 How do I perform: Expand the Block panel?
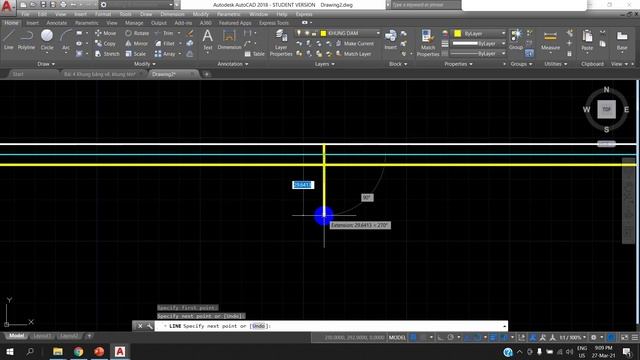click(x=398, y=64)
